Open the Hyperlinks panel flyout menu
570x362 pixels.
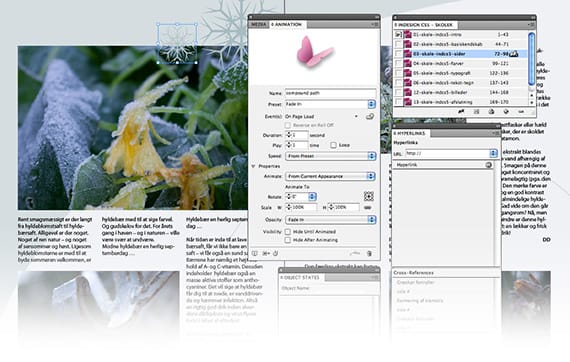(x=496, y=133)
